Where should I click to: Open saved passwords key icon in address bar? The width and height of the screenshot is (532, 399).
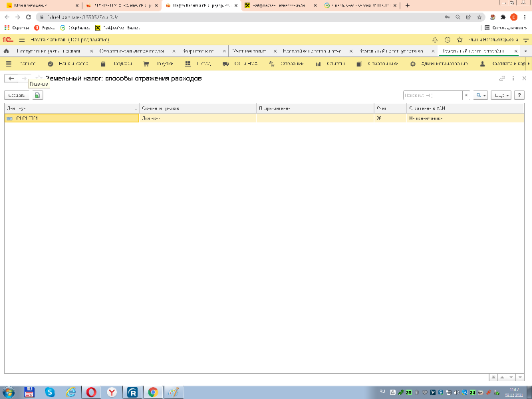click(447, 17)
